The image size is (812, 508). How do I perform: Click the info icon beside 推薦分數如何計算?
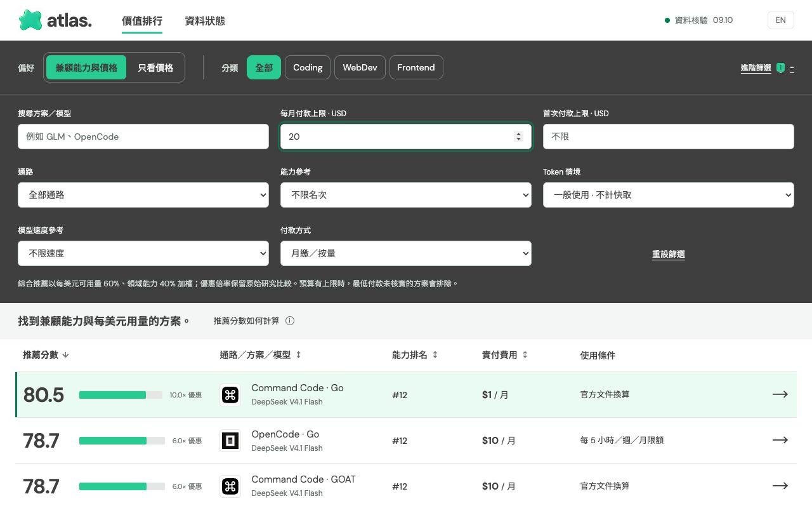coord(290,321)
